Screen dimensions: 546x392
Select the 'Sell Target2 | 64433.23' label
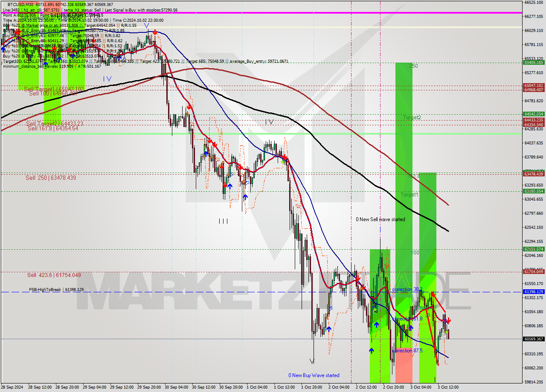pyautogui.click(x=54, y=124)
